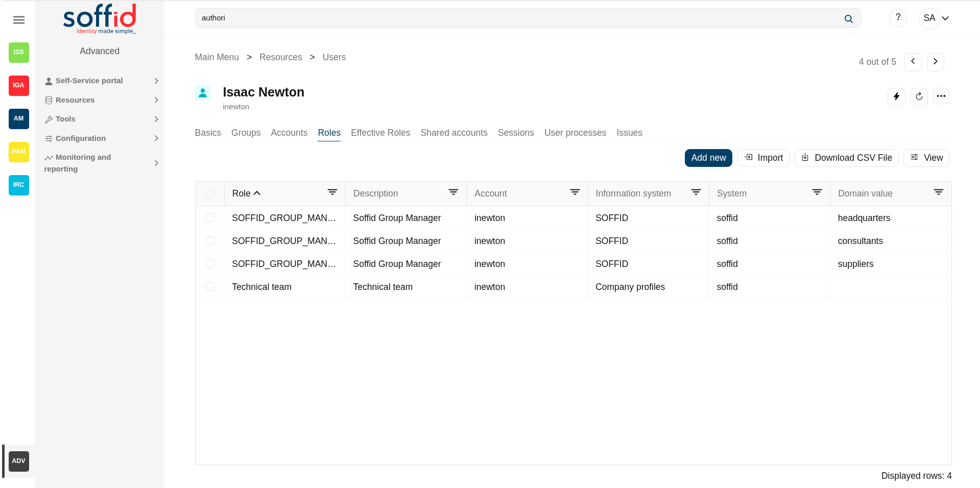Click the lightning bolt action icon
This screenshot has height=488, width=980.
[x=896, y=96]
